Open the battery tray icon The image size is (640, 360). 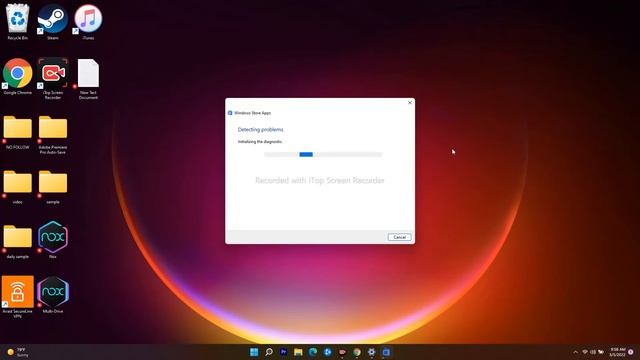601,352
